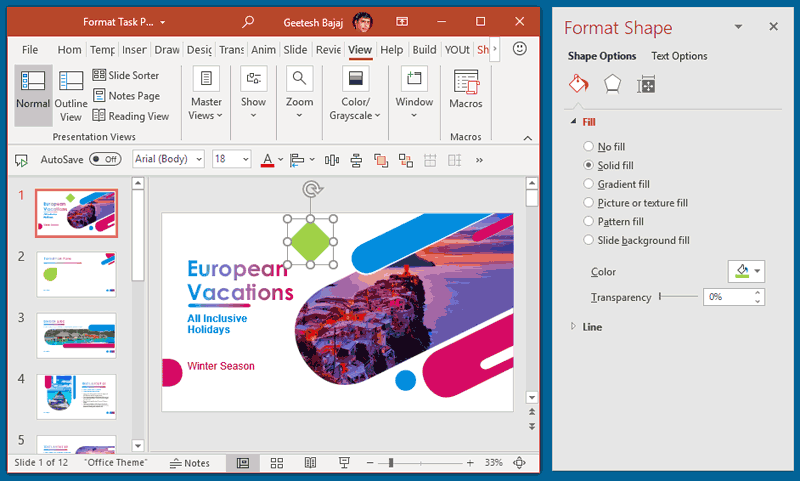
Task: Open Slide Sorter view
Action: (126, 75)
